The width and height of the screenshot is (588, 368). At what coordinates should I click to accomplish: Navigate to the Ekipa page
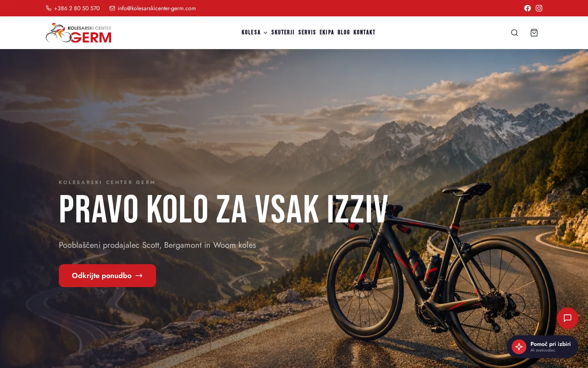coord(327,33)
